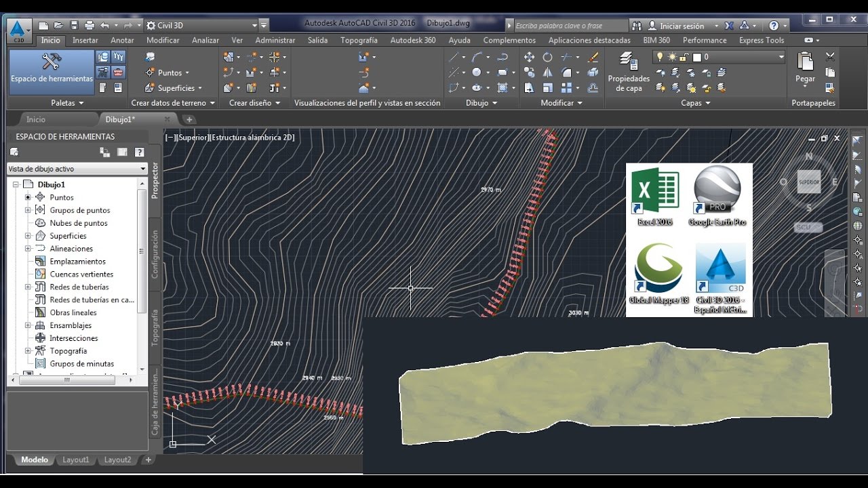Expand the Dibujo panel dropdown
Screen dimensions: 868x488
tap(494, 103)
